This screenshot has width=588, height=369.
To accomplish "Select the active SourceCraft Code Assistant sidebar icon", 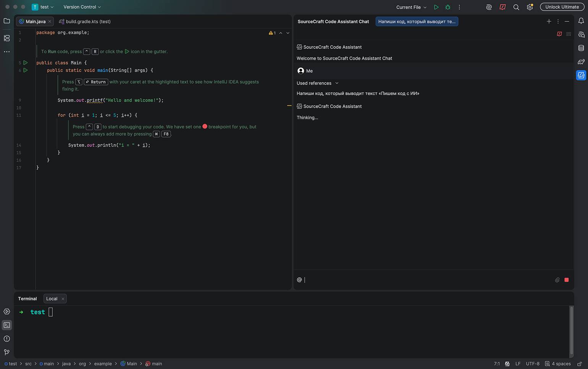I will pos(581,75).
